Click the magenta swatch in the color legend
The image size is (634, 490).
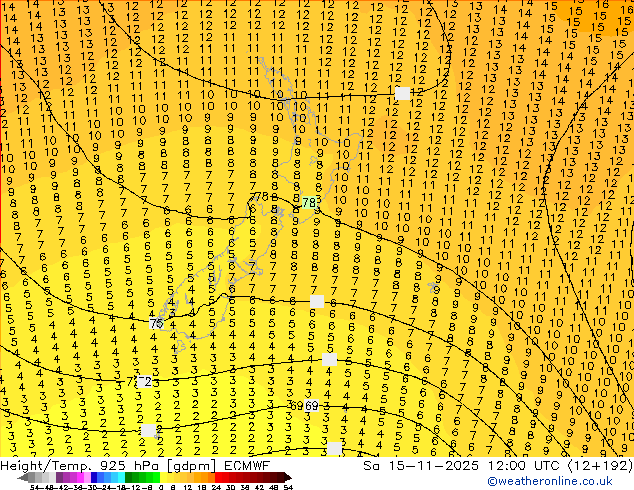[x=80, y=477]
